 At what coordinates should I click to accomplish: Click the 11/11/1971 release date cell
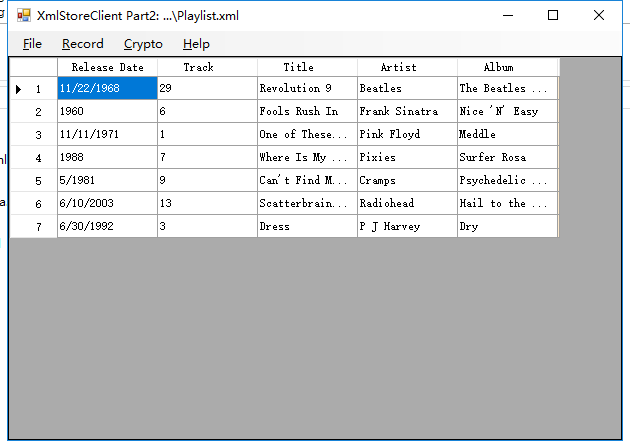pyautogui.click(x=107, y=134)
